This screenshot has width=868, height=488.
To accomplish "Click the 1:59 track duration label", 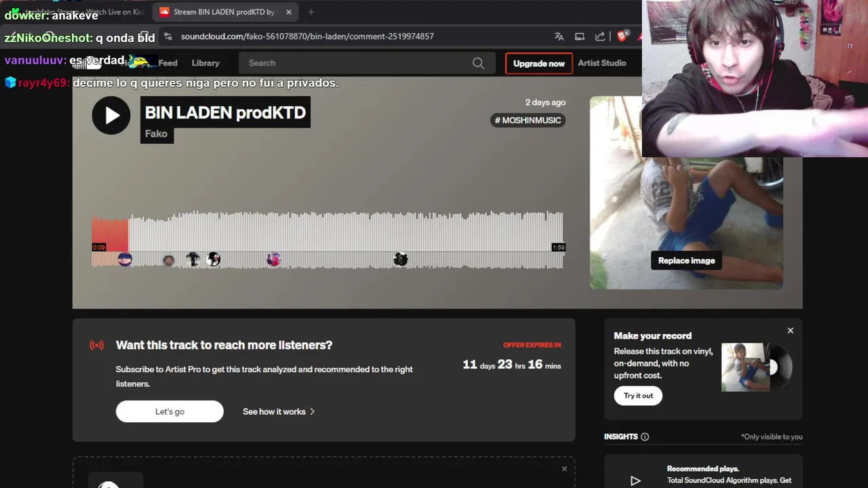I will (558, 247).
